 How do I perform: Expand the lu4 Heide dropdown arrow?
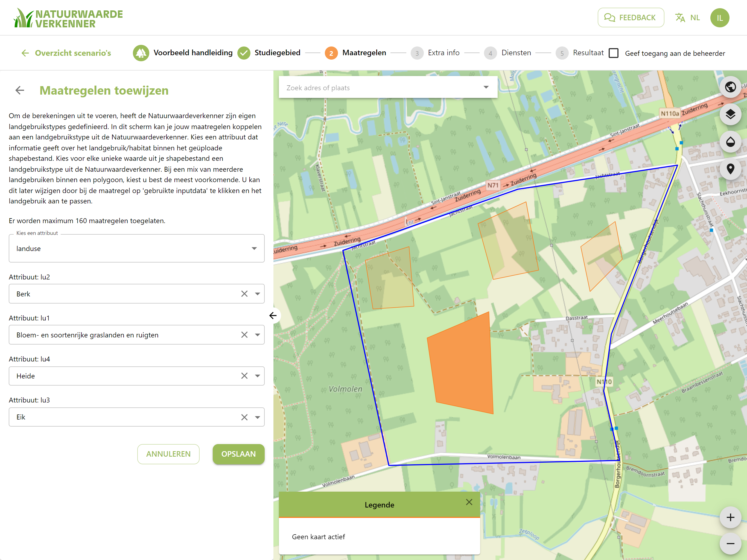(257, 376)
